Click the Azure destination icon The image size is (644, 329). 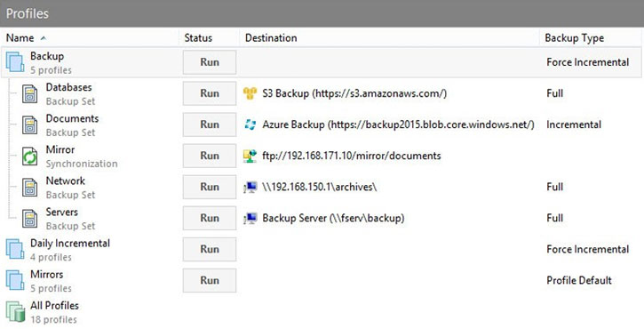(x=250, y=124)
